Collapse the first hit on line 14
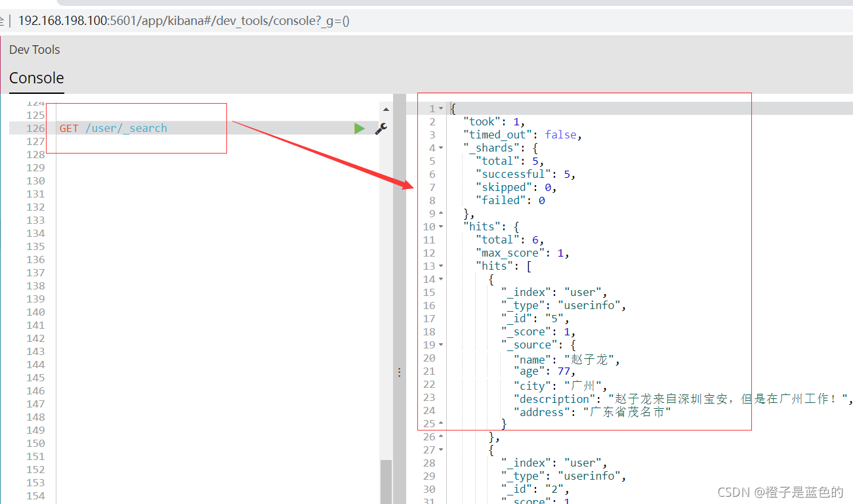 point(441,279)
